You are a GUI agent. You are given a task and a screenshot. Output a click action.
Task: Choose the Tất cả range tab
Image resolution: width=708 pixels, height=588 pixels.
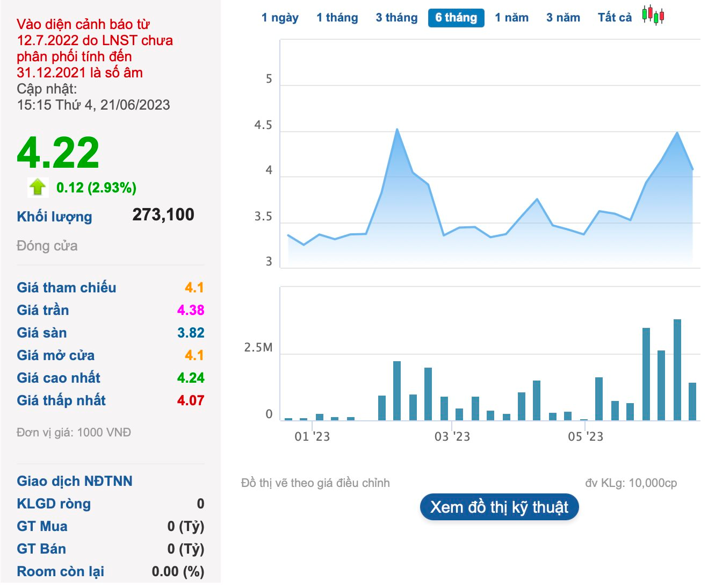click(615, 18)
